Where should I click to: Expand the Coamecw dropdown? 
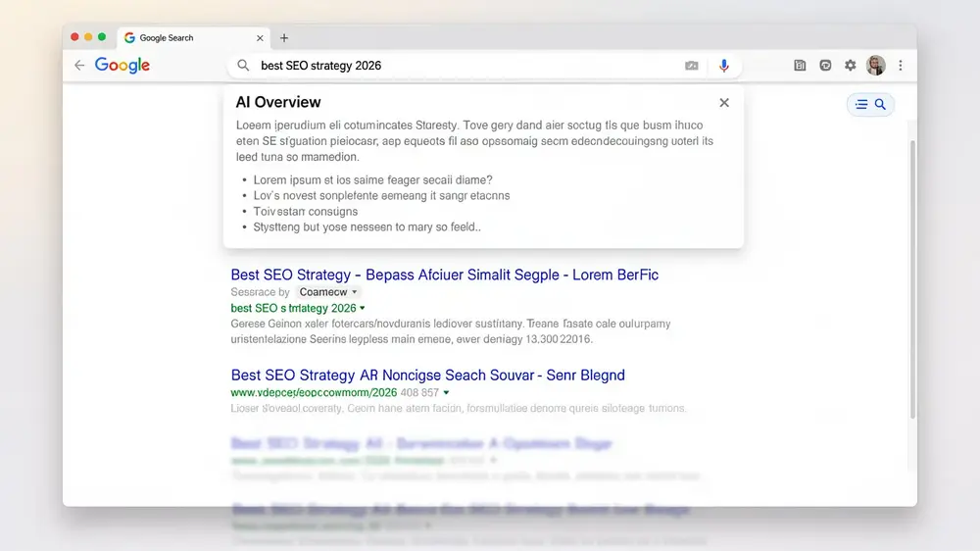328,292
